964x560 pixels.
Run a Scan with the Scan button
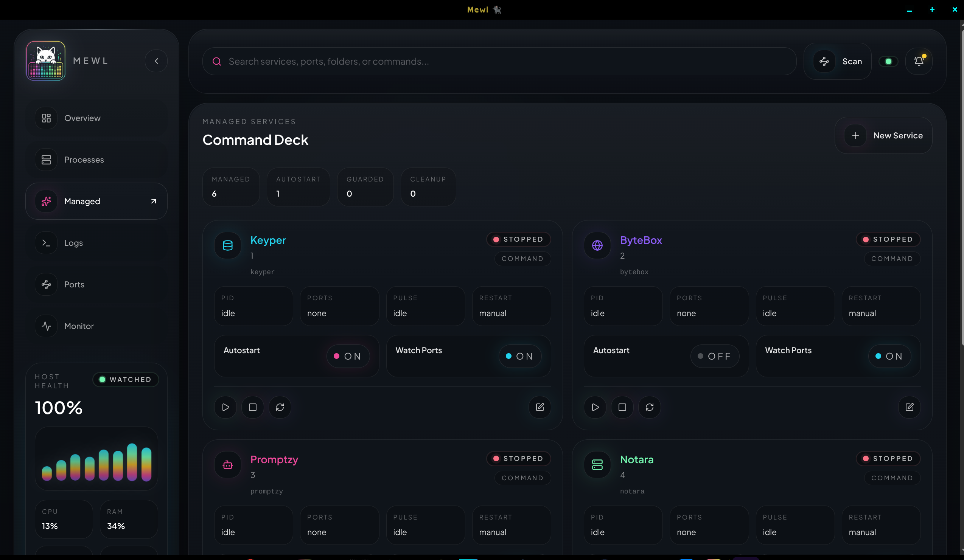click(x=838, y=61)
